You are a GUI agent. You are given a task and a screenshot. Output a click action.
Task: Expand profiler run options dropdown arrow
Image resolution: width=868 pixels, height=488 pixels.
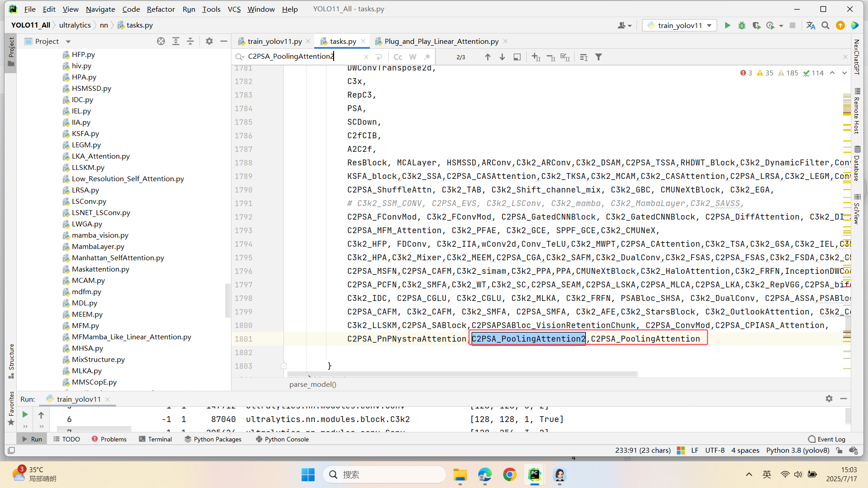(781, 26)
